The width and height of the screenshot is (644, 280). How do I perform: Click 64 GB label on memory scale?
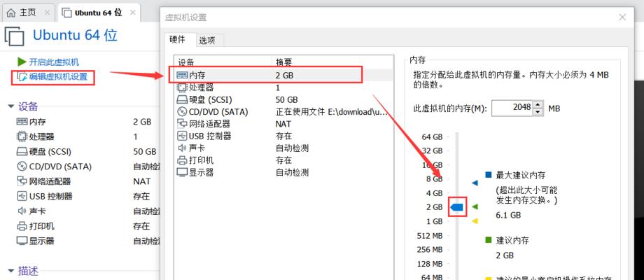point(432,136)
